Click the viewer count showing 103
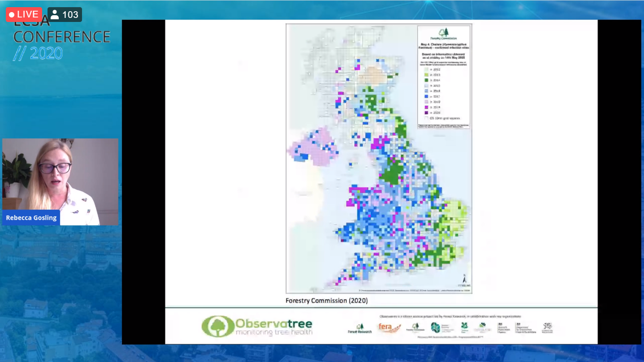This screenshot has height=362, width=644. (65, 15)
